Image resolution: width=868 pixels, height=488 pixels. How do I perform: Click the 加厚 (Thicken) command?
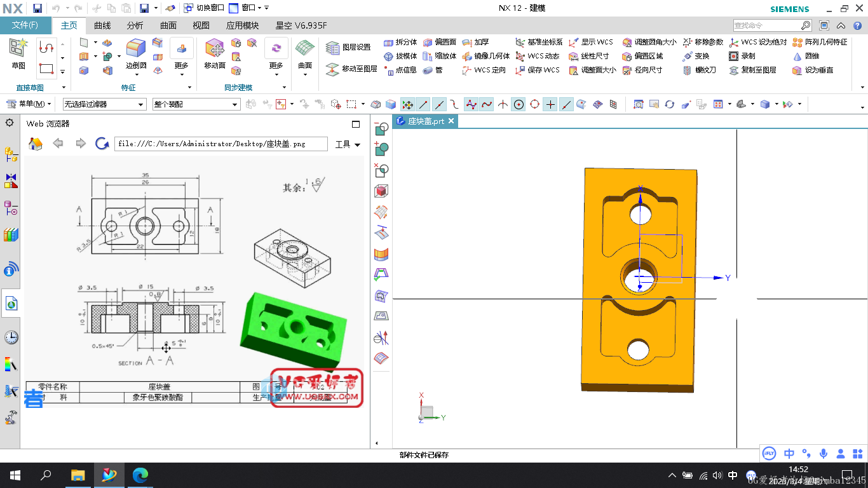point(475,42)
